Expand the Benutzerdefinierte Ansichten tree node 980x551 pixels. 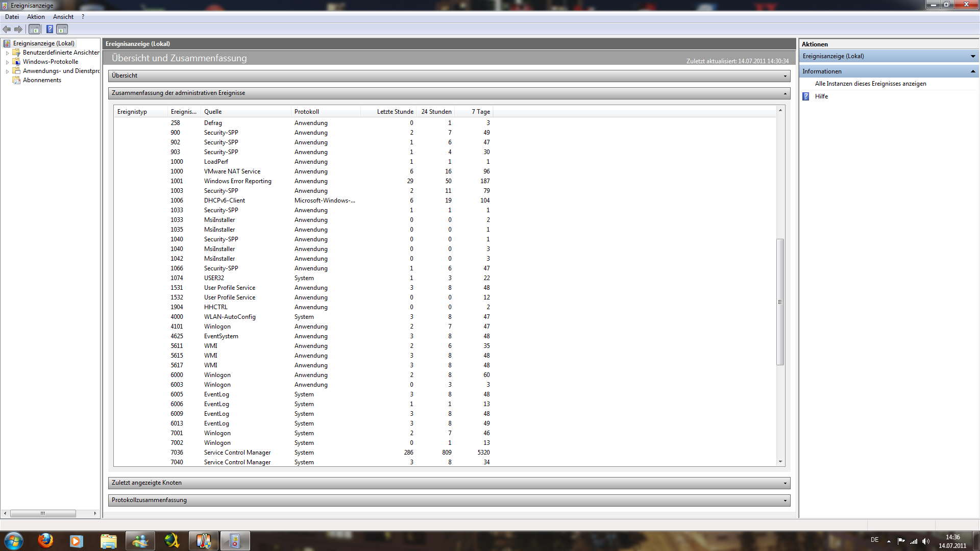(7, 53)
